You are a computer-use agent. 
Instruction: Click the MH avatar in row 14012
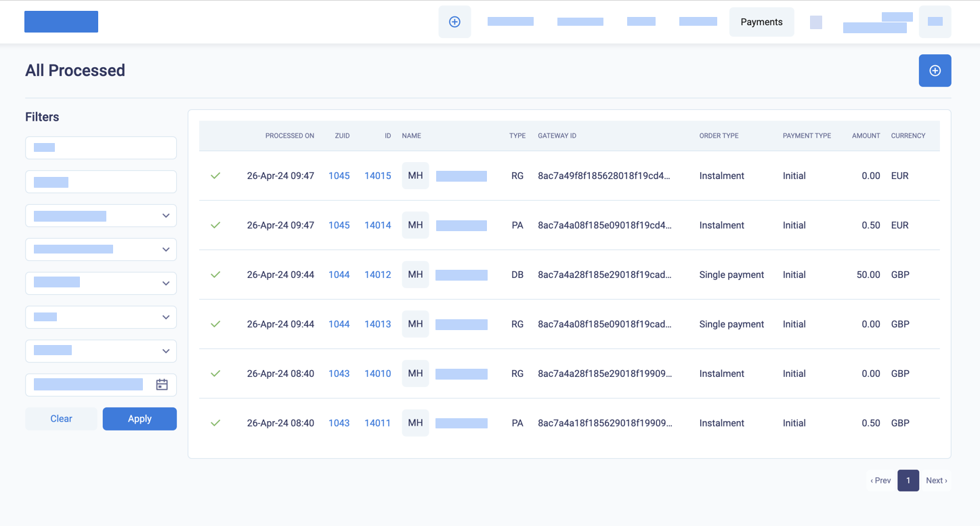[415, 275]
